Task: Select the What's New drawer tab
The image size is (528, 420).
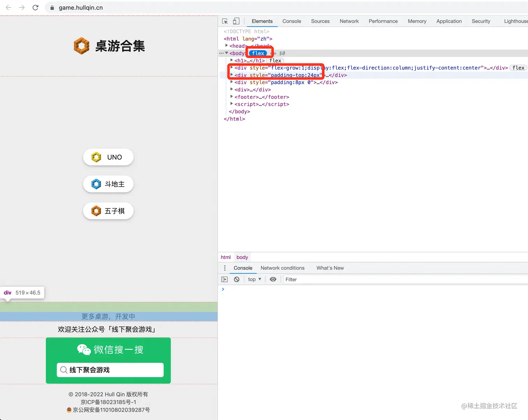Action: 330,268
